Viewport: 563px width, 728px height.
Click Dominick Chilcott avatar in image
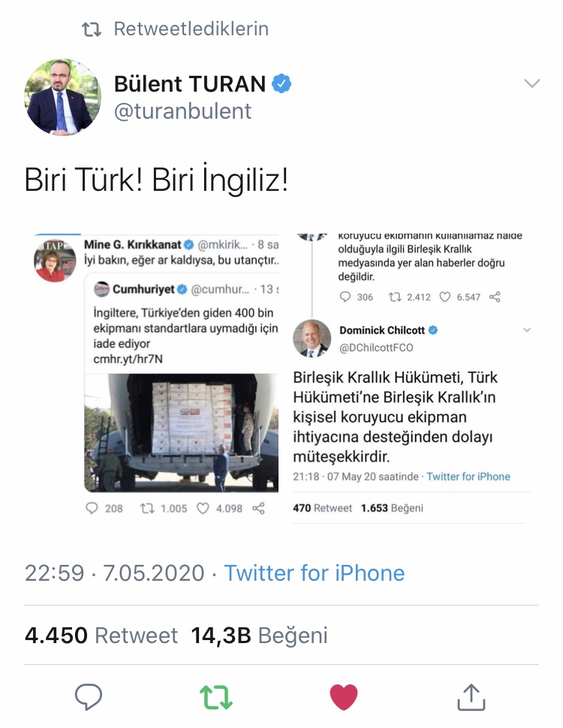[x=312, y=338]
